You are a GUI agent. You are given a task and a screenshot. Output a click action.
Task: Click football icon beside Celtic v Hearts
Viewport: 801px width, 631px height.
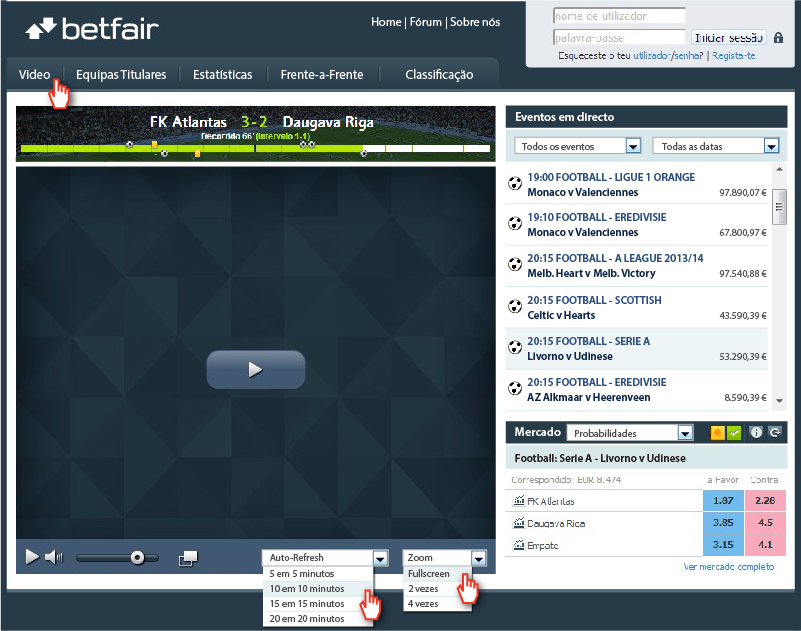(514, 307)
